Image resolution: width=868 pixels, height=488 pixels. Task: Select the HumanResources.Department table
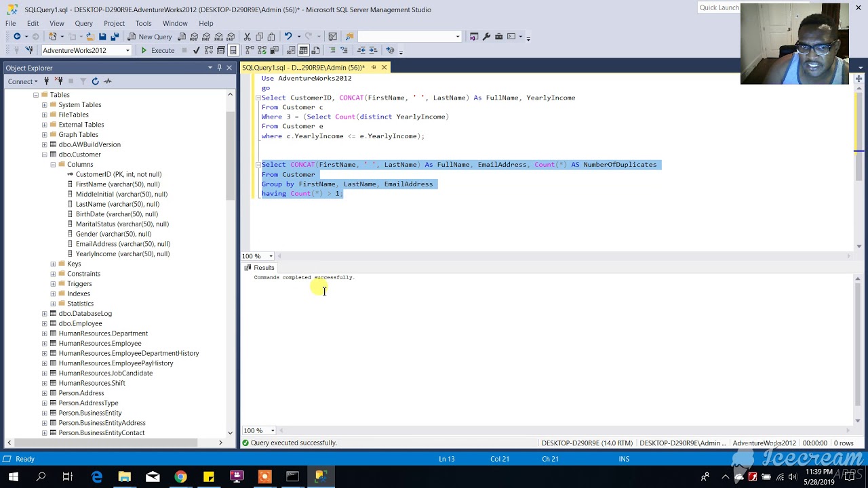[x=103, y=333]
